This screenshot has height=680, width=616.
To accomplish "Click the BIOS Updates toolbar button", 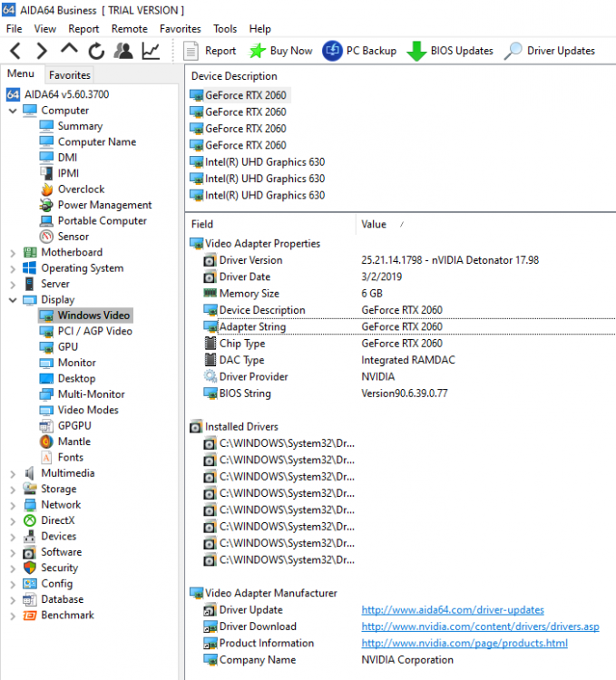I will (x=450, y=51).
